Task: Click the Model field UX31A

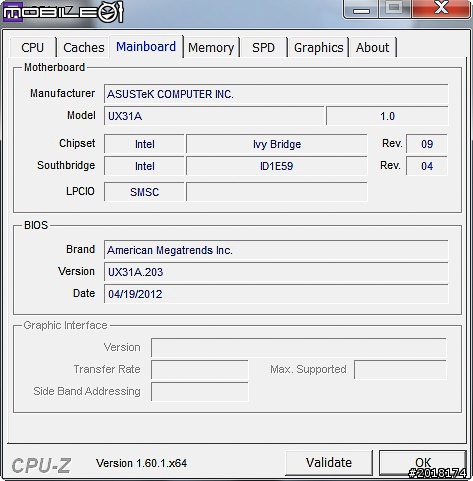Action: (x=214, y=116)
